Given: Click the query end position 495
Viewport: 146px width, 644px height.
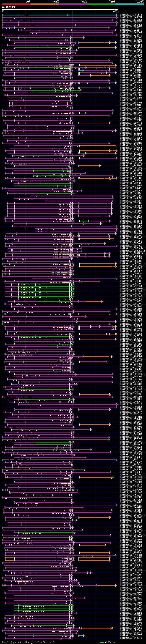Looking at the screenshot, I should click(x=115, y=11).
